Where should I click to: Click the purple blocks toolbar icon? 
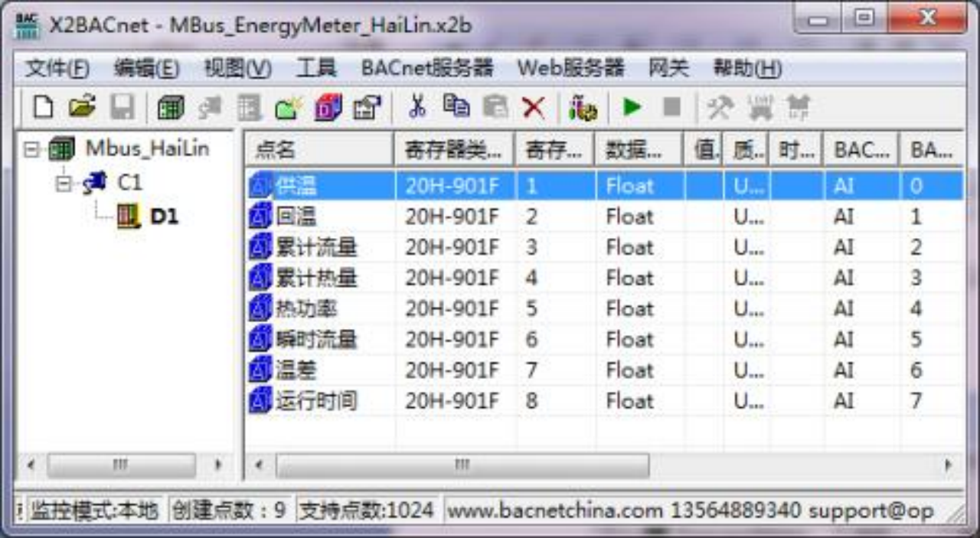(328, 107)
